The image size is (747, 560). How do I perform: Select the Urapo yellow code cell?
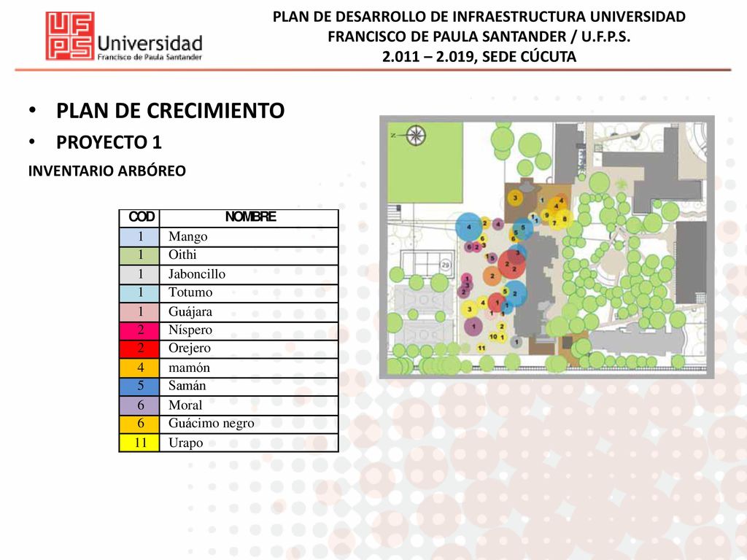click(x=139, y=443)
